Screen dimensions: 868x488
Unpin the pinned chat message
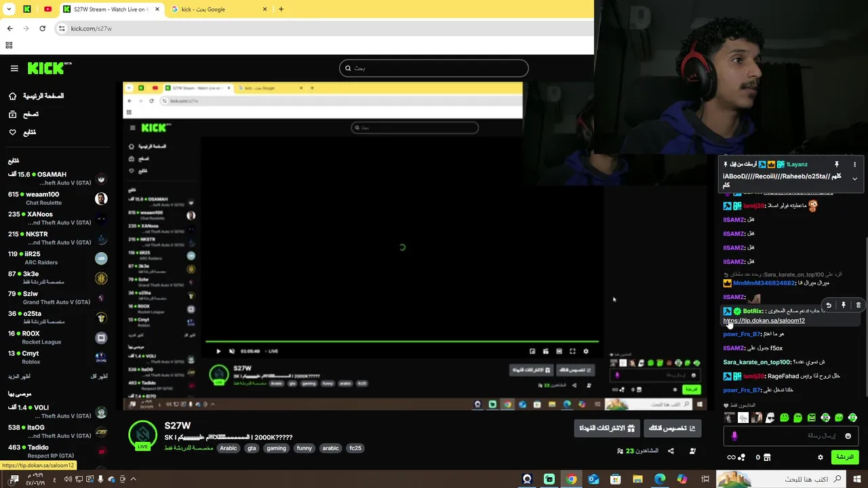837,164
